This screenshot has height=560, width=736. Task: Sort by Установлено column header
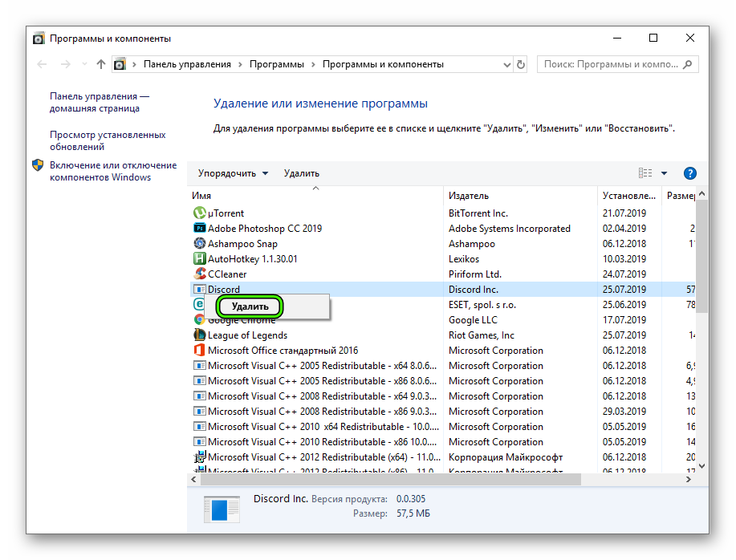coord(629,196)
